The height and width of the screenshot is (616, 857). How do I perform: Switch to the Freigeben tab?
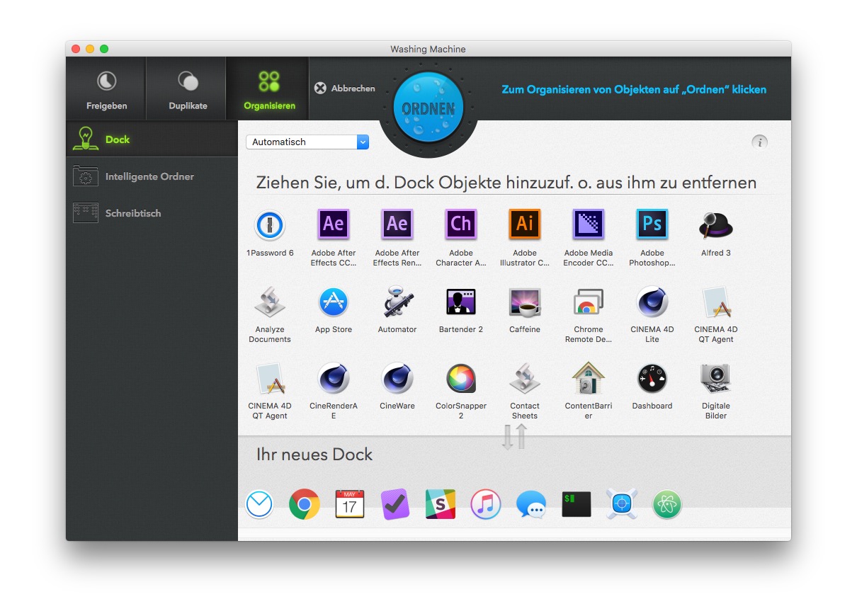point(106,89)
